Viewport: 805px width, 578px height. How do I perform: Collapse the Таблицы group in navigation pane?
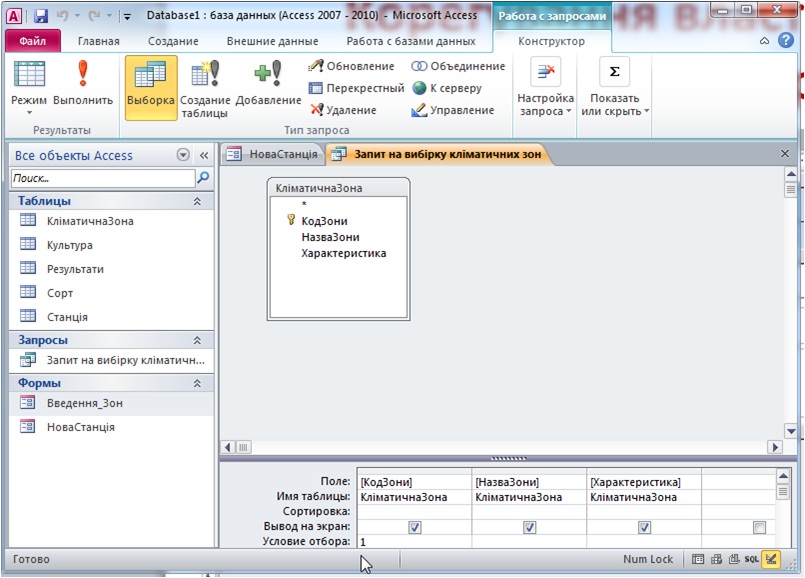pyautogui.click(x=197, y=201)
